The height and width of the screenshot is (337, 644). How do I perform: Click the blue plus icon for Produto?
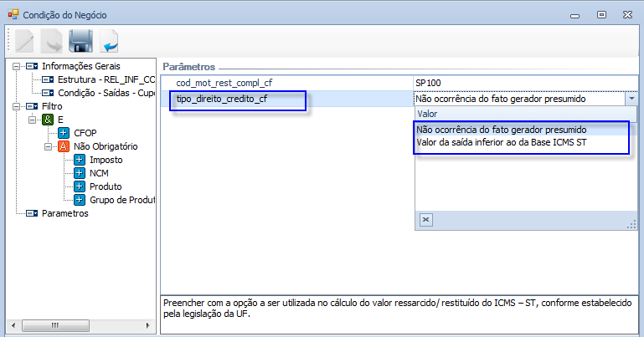pyautogui.click(x=80, y=186)
